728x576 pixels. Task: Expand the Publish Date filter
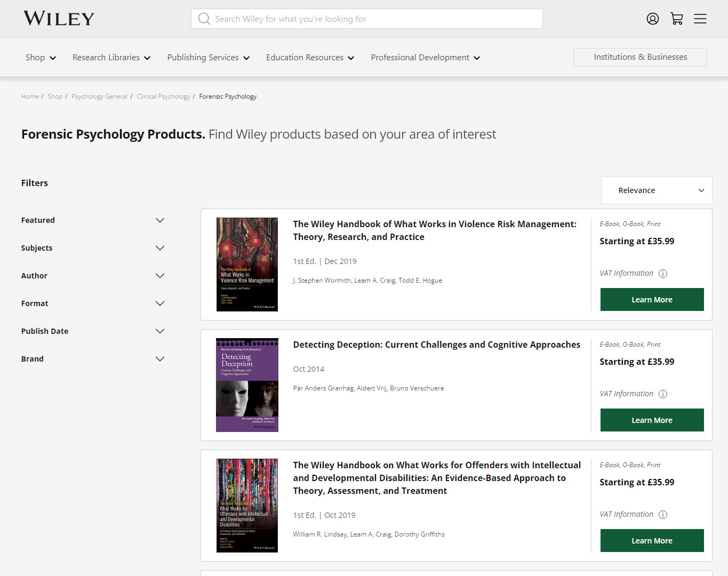click(x=93, y=331)
